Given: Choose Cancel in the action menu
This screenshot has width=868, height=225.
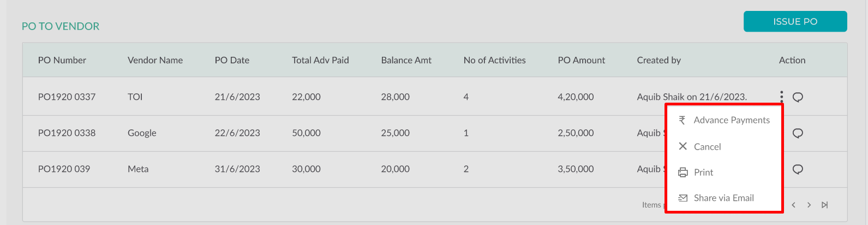Looking at the screenshot, I should (x=707, y=147).
